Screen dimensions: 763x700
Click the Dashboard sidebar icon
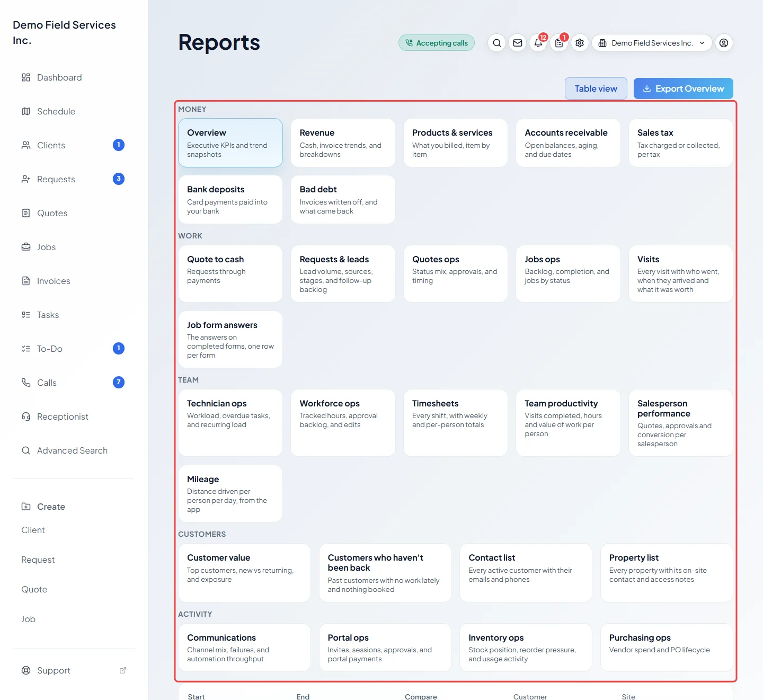tap(26, 77)
